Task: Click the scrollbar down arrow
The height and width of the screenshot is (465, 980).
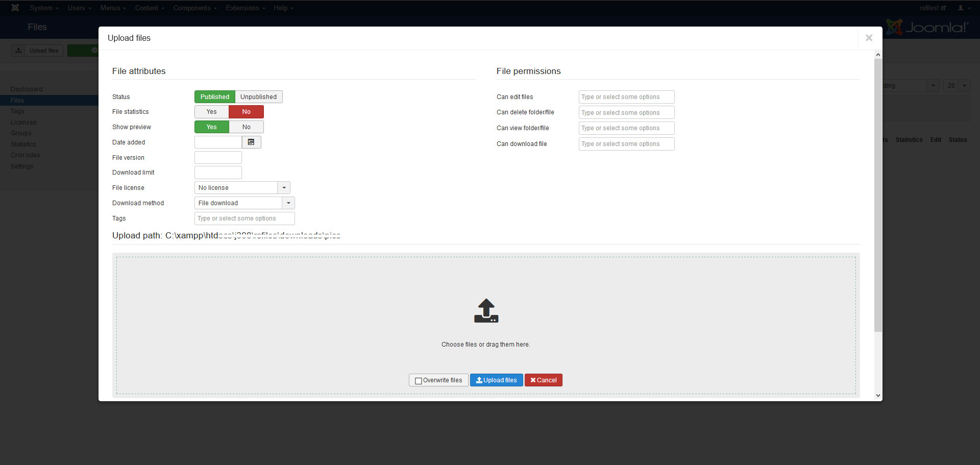Action: coord(878,395)
